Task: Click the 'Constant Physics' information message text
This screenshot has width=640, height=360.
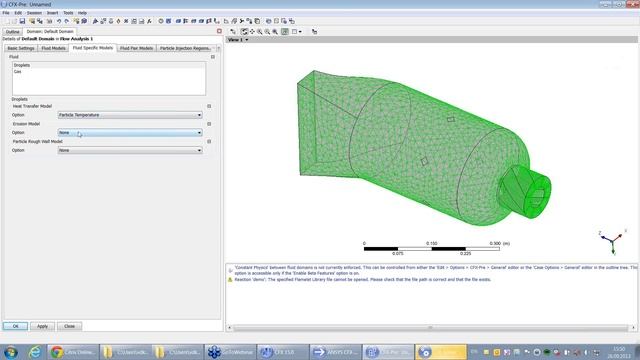Action: tap(436, 270)
